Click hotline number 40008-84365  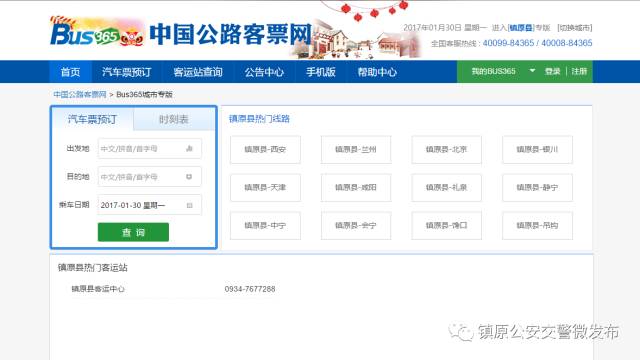[x=567, y=43]
